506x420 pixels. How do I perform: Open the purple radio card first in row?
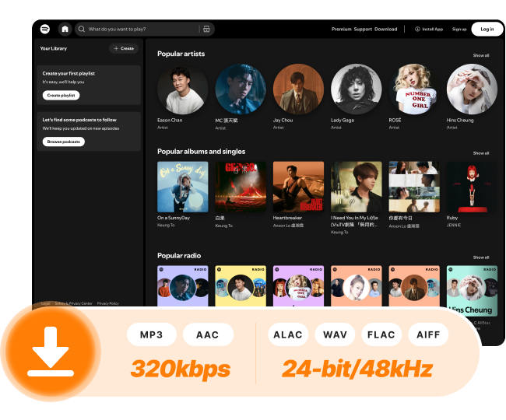point(183,285)
